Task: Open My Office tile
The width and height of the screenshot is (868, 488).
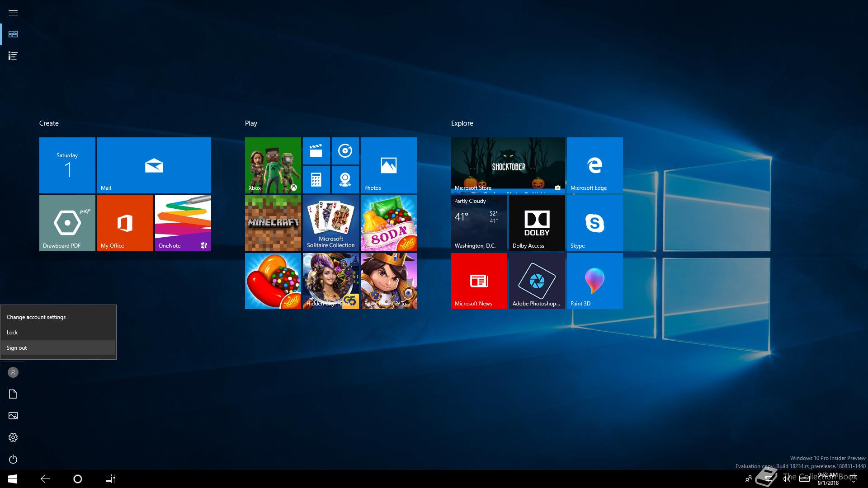Action: [125, 223]
